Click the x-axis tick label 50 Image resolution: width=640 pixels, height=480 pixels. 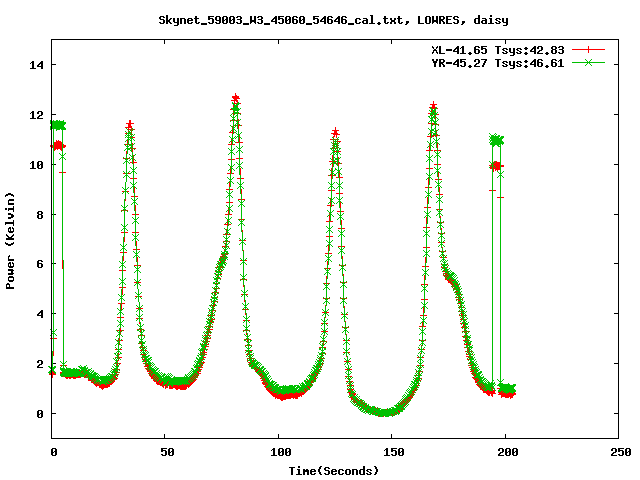tap(167, 452)
